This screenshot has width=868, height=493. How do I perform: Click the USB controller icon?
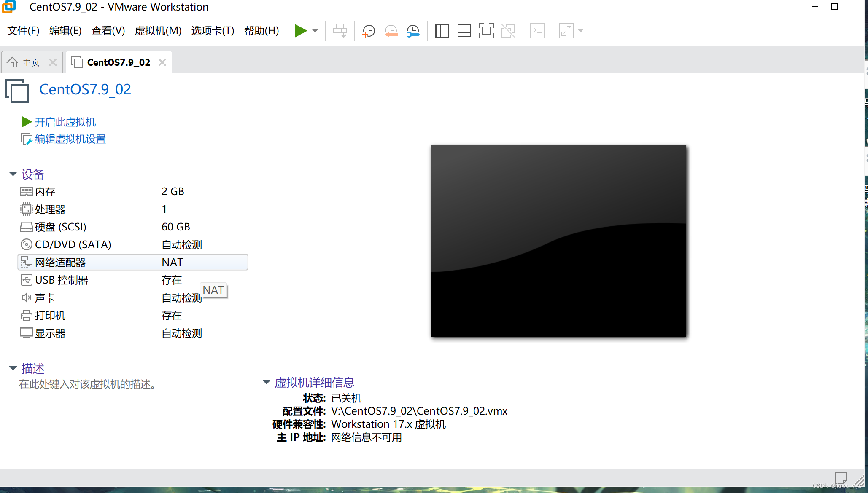(x=26, y=280)
